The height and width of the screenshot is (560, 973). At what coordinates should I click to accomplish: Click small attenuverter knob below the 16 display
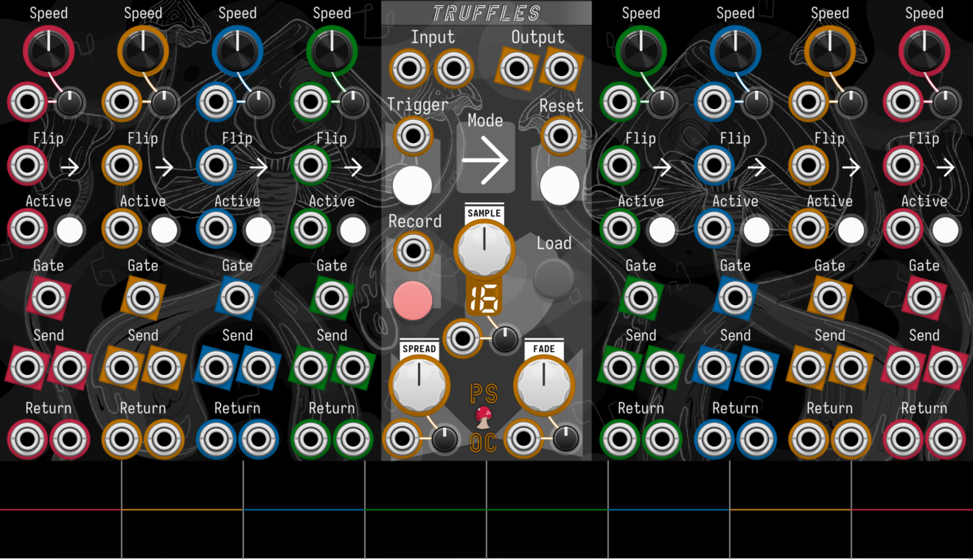(x=505, y=340)
